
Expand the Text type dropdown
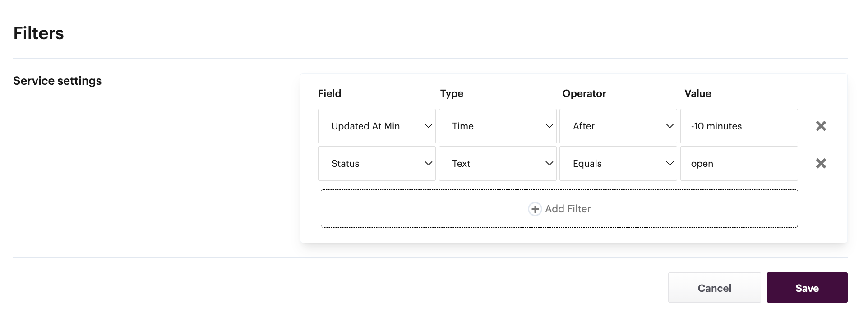(497, 164)
